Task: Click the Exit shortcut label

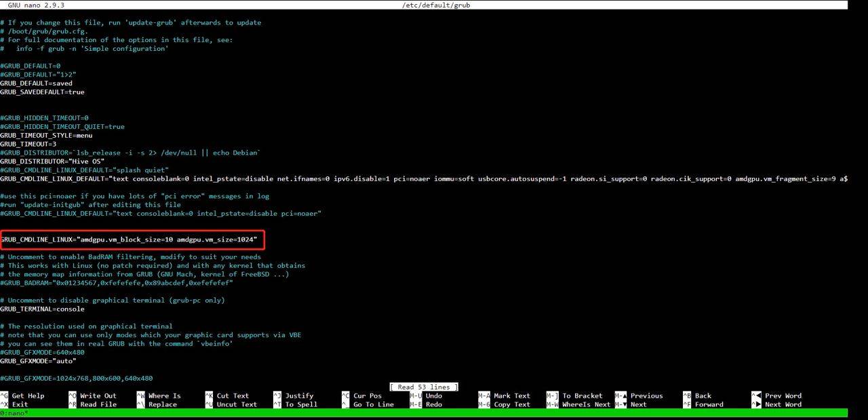Action: pyautogui.click(x=20, y=404)
